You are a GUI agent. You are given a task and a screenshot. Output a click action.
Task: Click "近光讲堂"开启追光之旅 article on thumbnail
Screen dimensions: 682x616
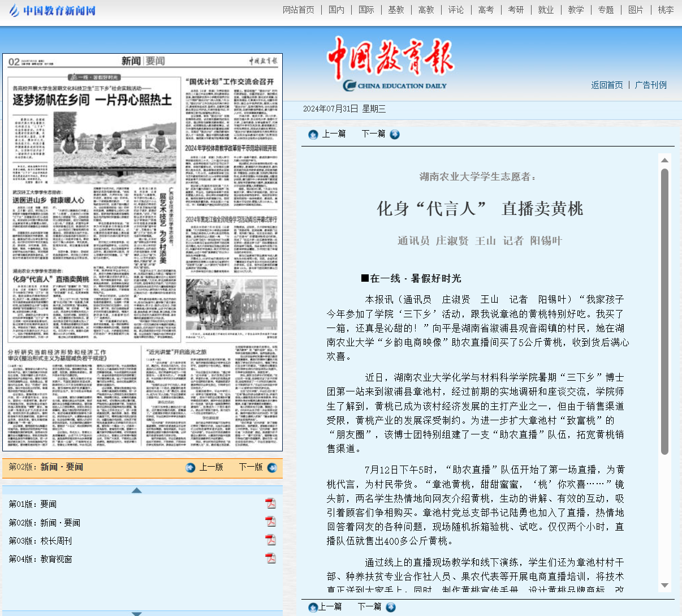[176, 352]
